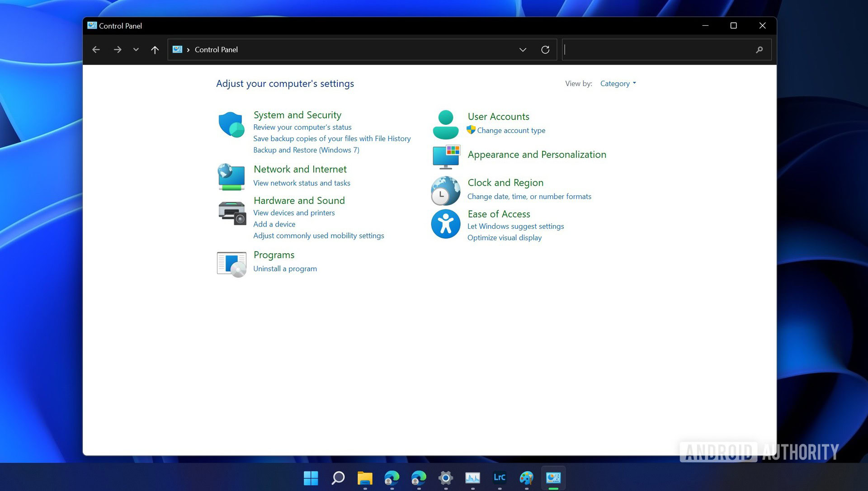868x491 pixels.
Task: Click Let Windows suggest settings
Action: [x=515, y=226]
